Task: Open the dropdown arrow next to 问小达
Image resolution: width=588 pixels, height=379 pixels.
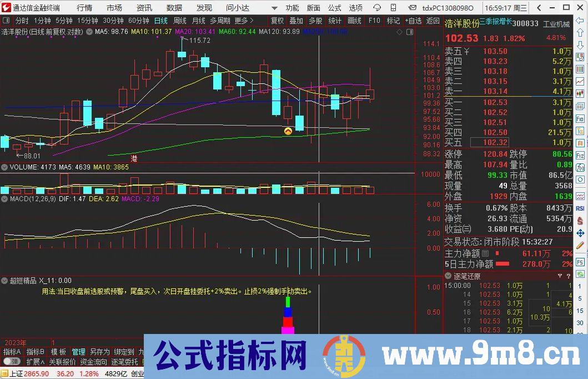Action: (x=274, y=8)
